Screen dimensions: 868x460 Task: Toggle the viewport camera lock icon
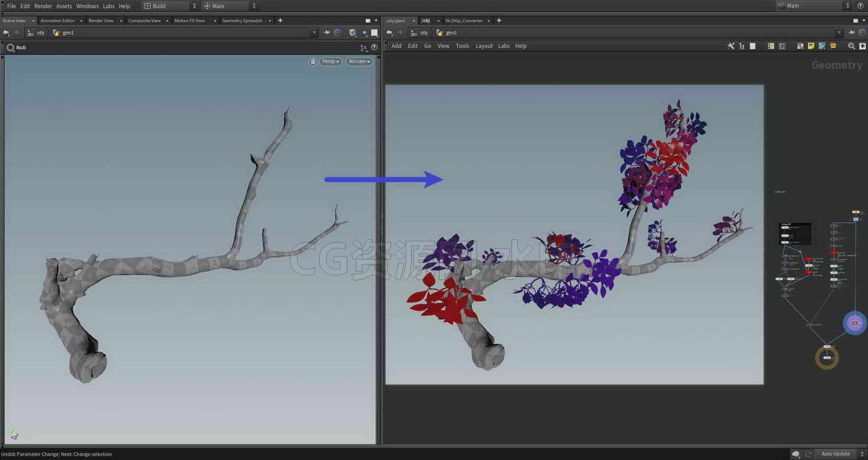pyautogui.click(x=313, y=61)
